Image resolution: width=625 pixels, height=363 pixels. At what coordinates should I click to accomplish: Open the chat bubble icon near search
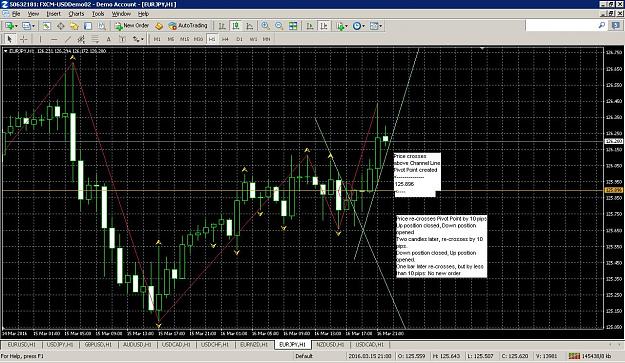615,26
